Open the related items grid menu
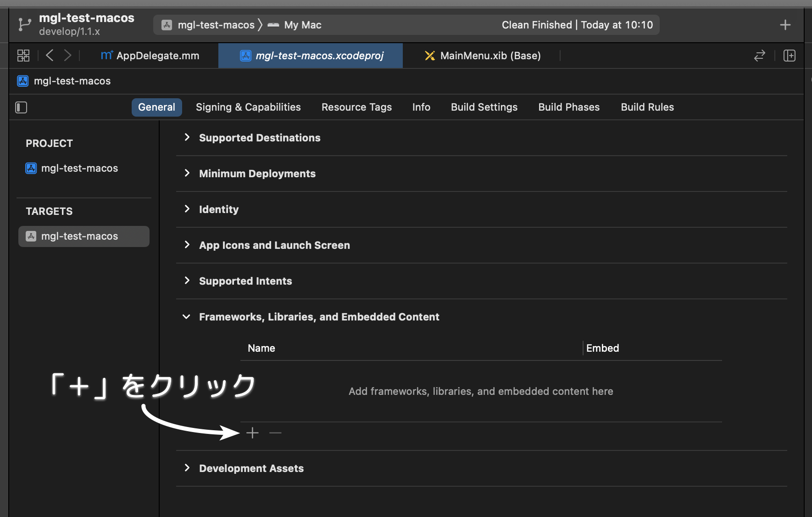This screenshot has height=517, width=812. [23, 56]
